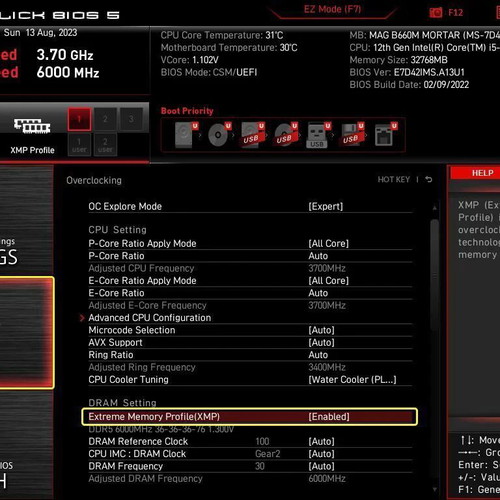The height and width of the screenshot is (500, 500).
Task: Click the F12 screenshot camera icon
Action: (435, 13)
